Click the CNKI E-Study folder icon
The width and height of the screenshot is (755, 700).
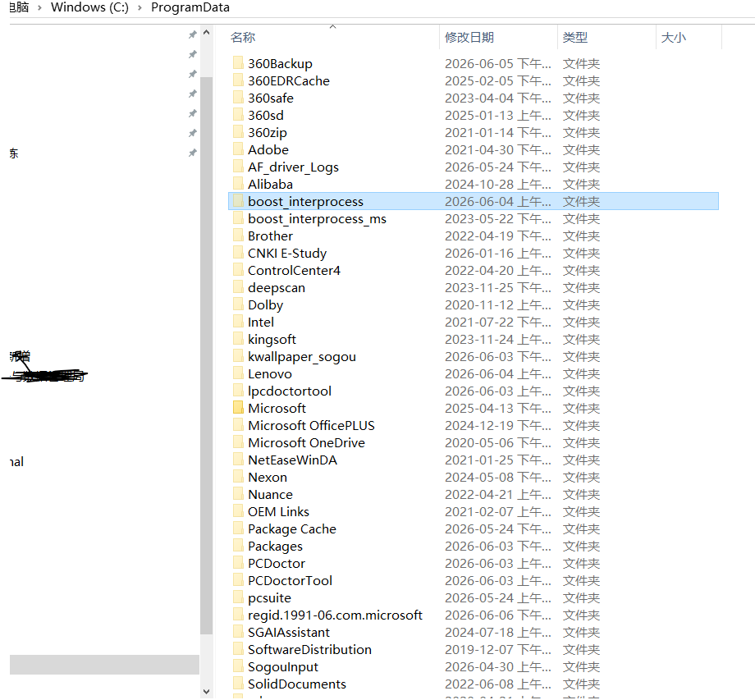pos(238,253)
